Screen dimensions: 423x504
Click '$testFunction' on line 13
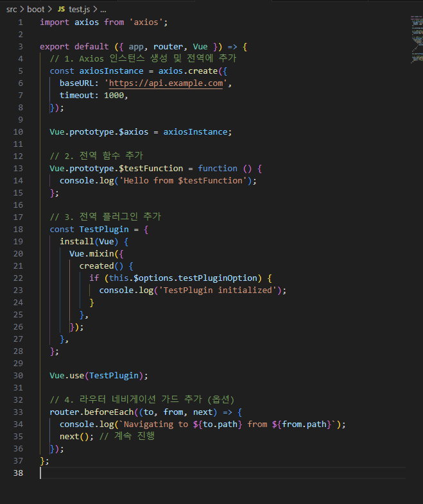click(x=151, y=169)
